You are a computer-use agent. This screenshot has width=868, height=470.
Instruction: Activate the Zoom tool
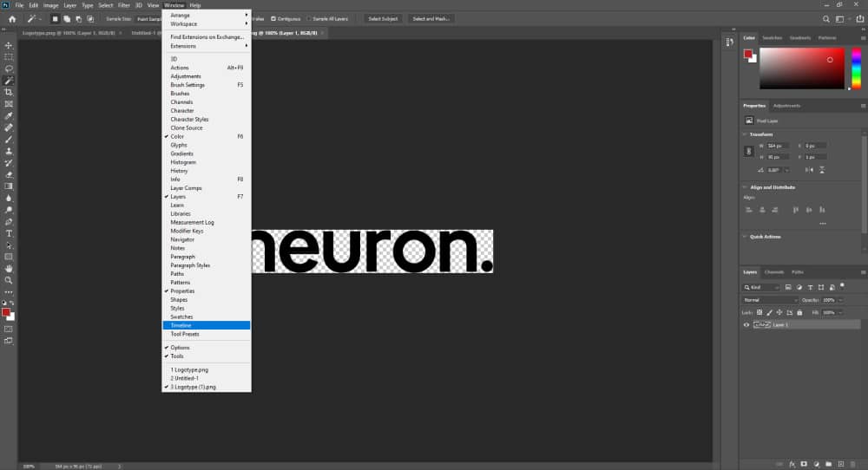(x=9, y=280)
